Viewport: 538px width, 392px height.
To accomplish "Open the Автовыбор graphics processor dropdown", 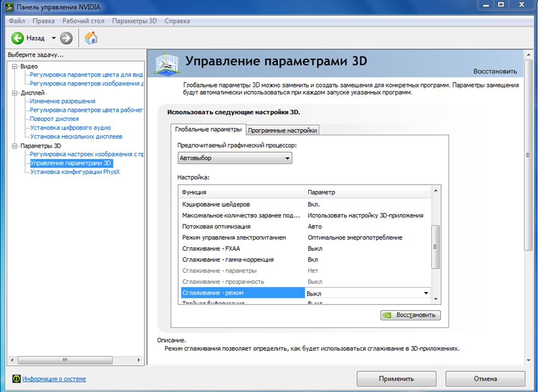I will coord(287,158).
